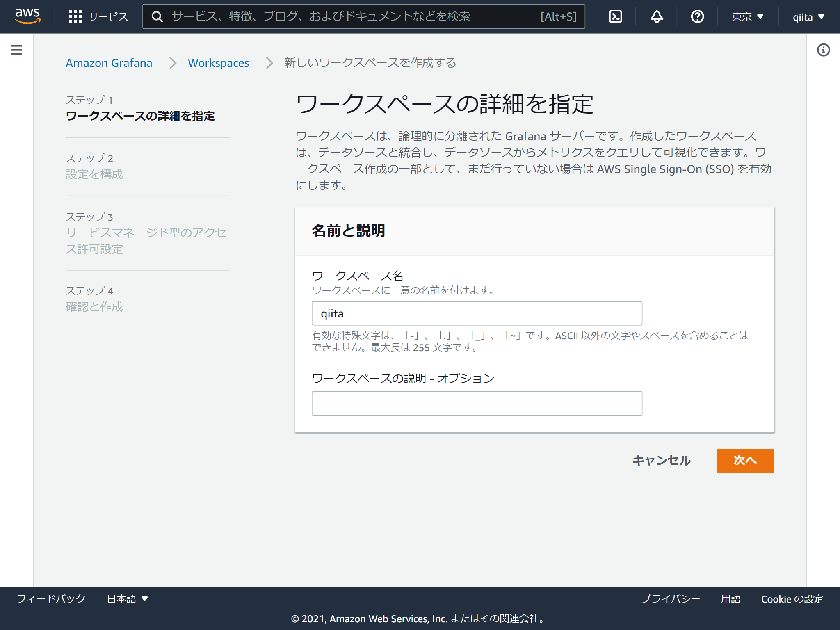Open the Amazon Grafana breadcrumb link
This screenshot has height=630, width=840.
(x=109, y=63)
